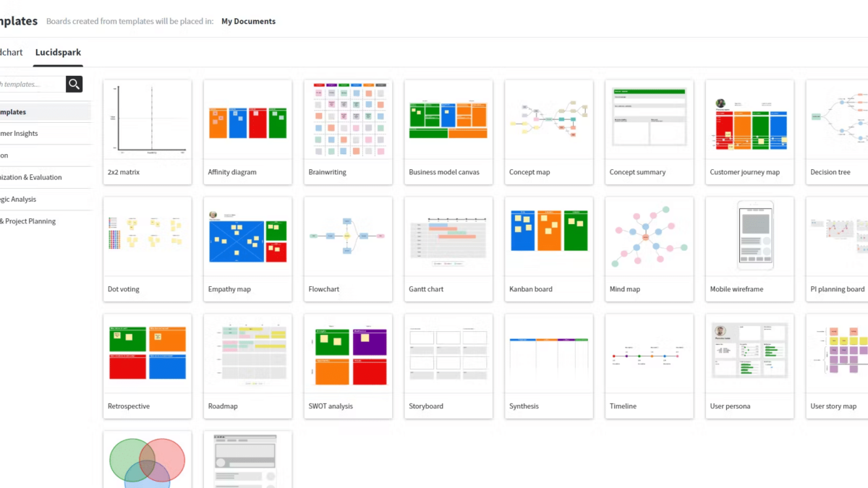Choose the User persona template
The width and height of the screenshot is (868, 488).
tap(749, 366)
